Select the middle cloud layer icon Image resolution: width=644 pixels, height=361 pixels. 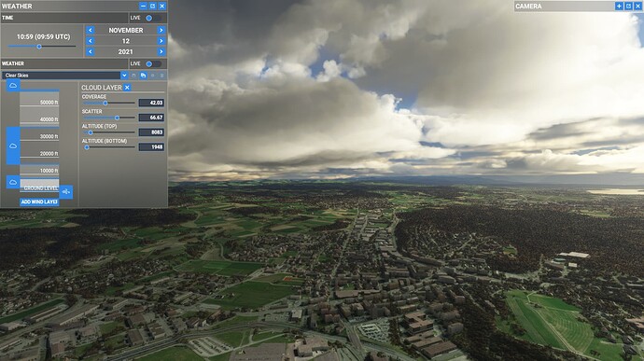tap(13, 146)
